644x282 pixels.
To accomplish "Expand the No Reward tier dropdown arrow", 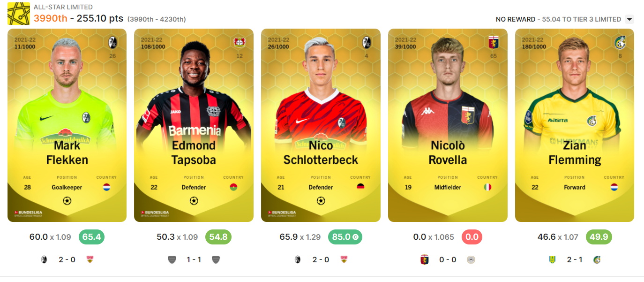I will [629, 19].
